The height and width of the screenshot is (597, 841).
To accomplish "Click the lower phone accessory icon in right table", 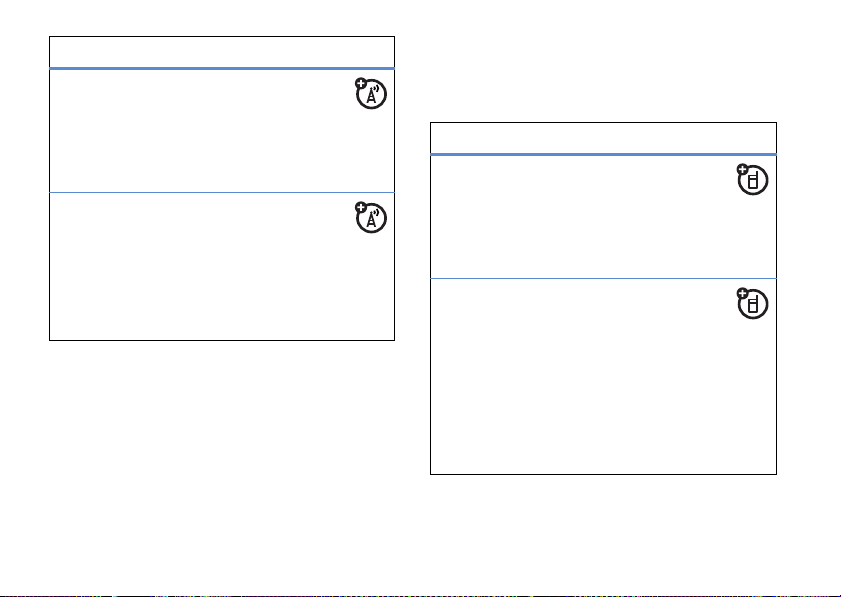I will [x=754, y=305].
